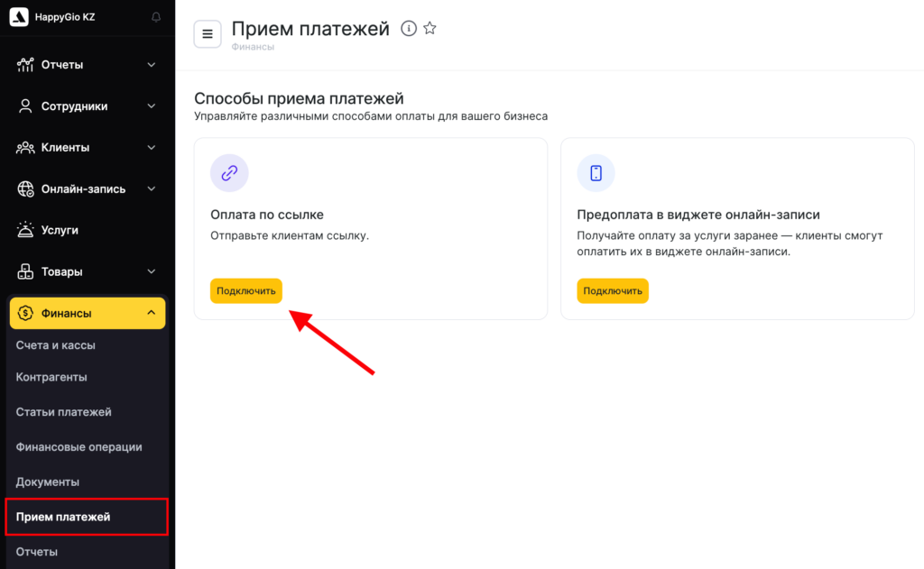
Task: Click the phone icon in prepayment card
Action: pos(596,173)
